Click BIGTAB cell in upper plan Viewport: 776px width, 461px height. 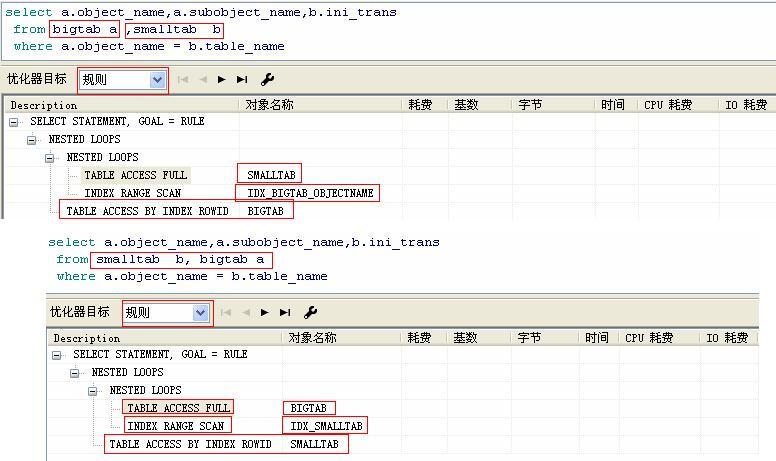coord(265,211)
